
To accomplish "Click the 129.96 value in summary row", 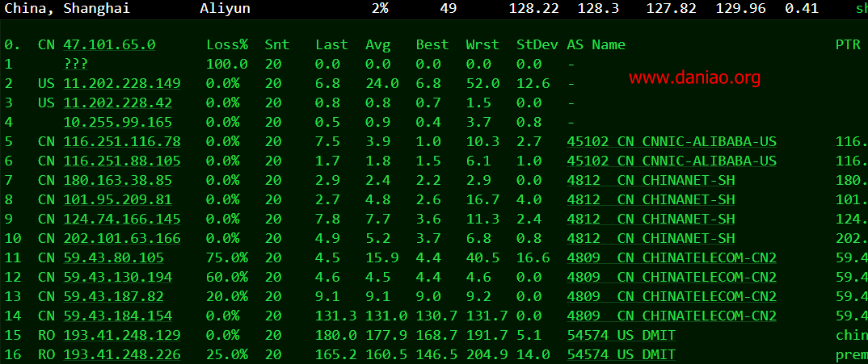I will tap(741, 8).
